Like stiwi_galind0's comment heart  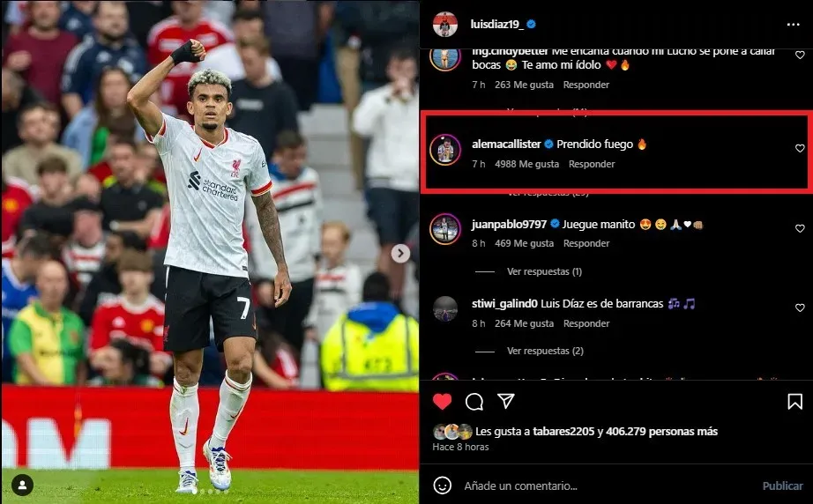(x=800, y=308)
